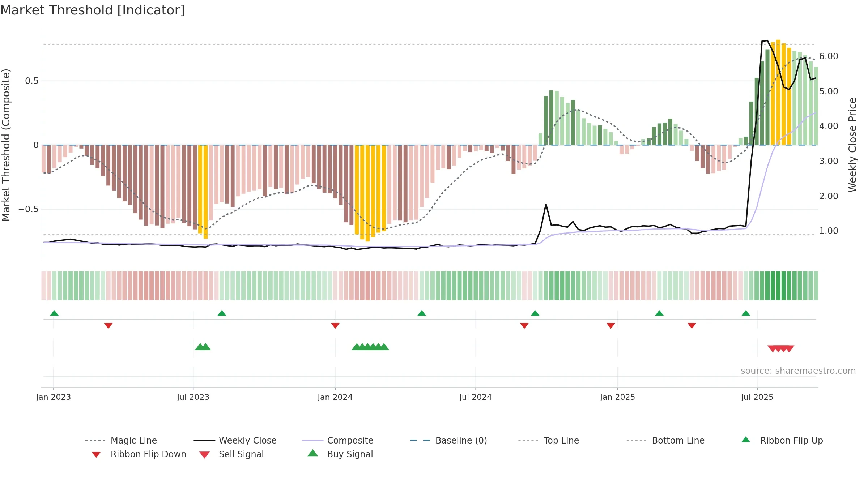Click the Buy Signal pair at Jul 2023
This screenshot has width=868, height=488.
(203, 347)
